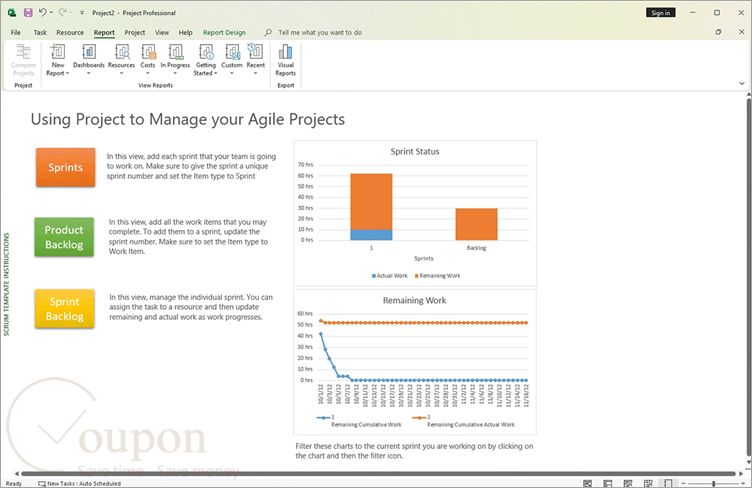
Task: Select the Sprint Status chart title
Action: tap(415, 151)
